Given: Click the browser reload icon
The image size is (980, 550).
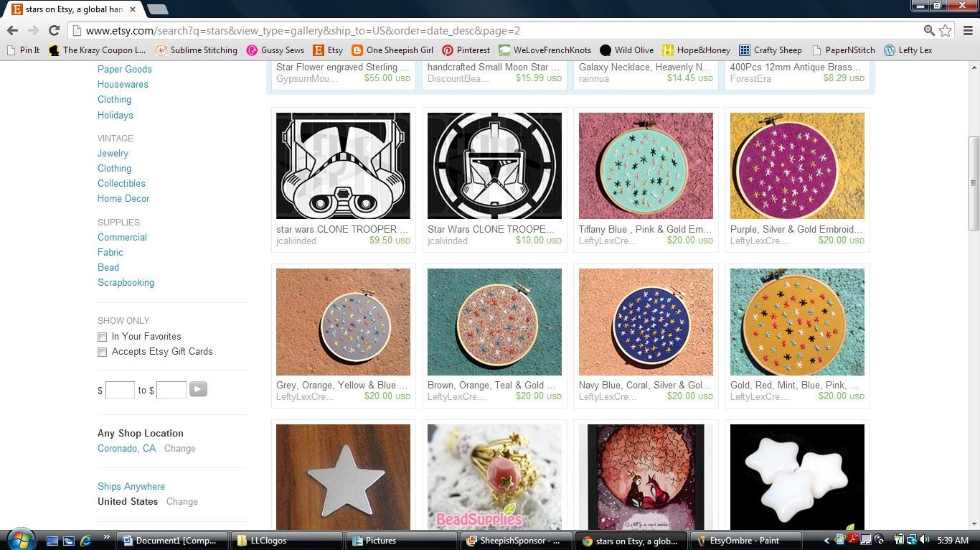Looking at the screenshot, I should point(54,30).
